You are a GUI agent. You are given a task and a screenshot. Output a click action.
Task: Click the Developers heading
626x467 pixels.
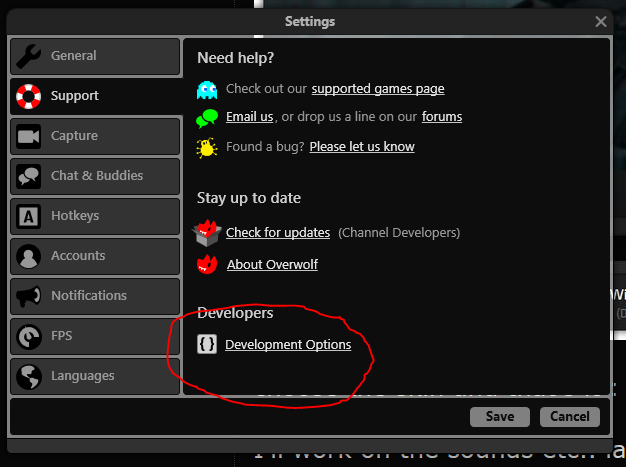[x=235, y=313]
